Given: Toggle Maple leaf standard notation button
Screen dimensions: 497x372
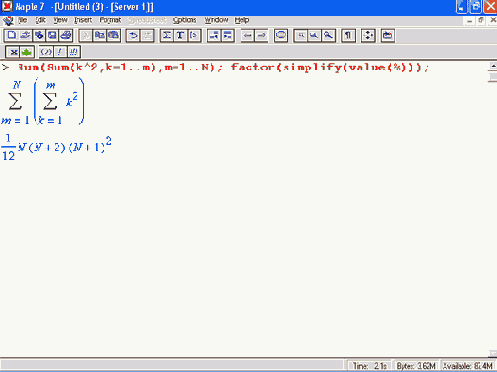Looking at the screenshot, I should coord(27,52).
